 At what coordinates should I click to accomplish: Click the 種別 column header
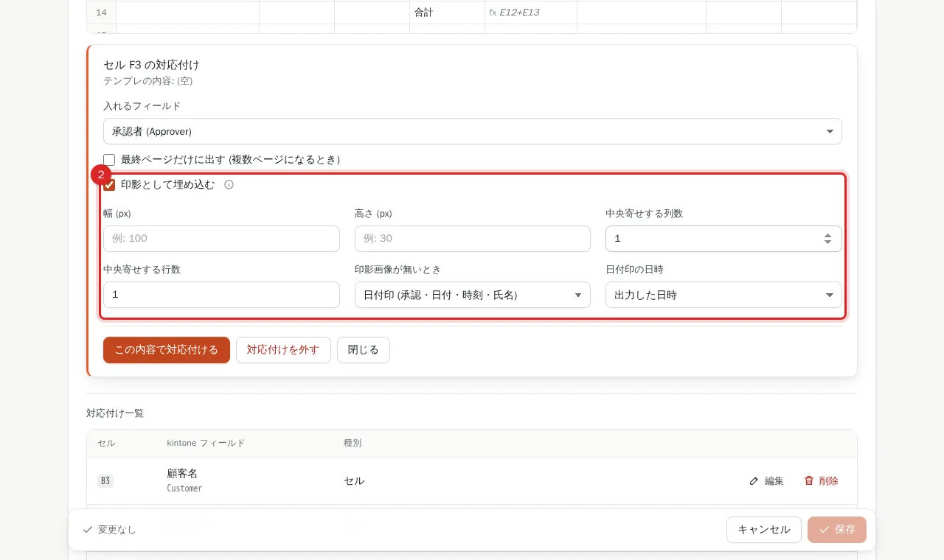coord(353,443)
